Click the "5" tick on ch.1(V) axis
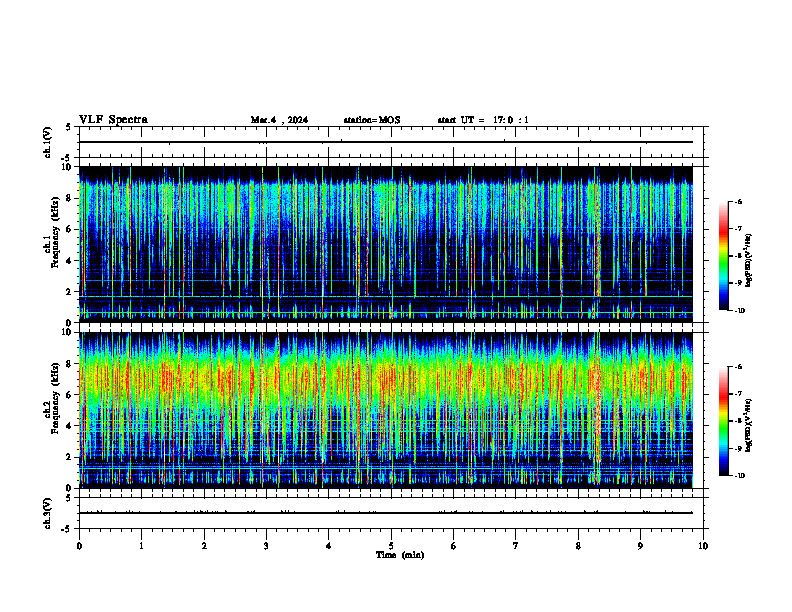The image size is (792, 612). pyautogui.click(x=69, y=127)
